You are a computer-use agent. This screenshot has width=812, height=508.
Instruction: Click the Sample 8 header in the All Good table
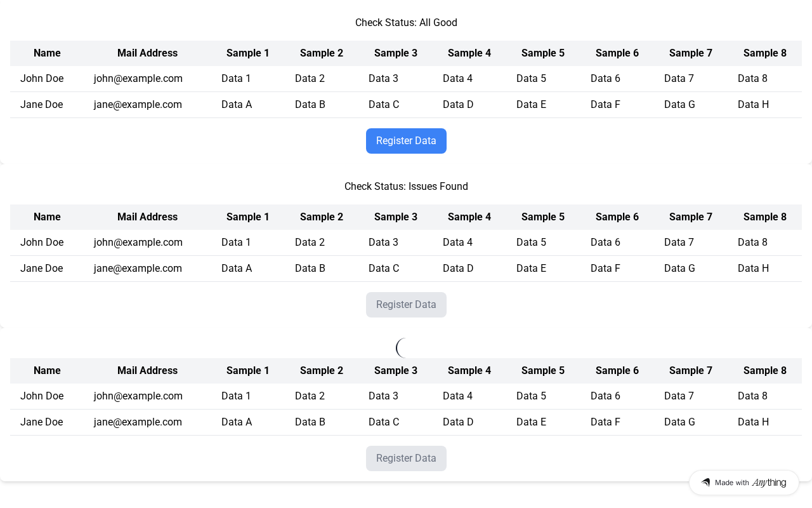click(764, 53)
